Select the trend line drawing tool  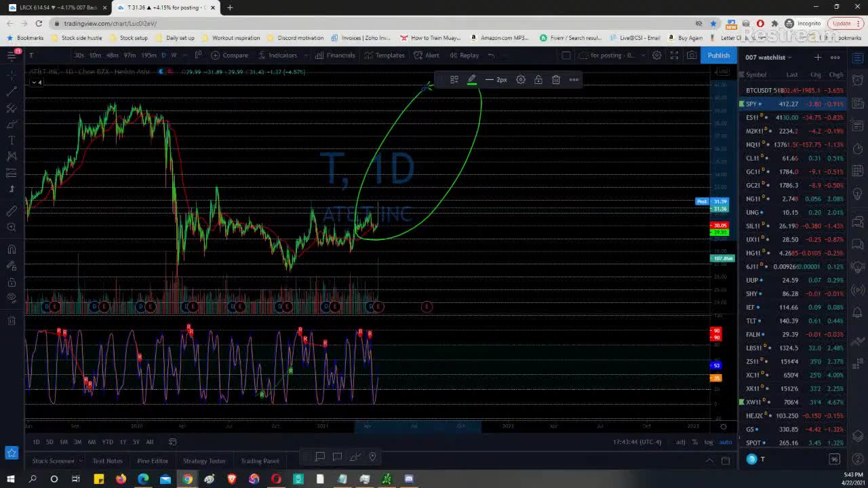click(x=12, y=91)
